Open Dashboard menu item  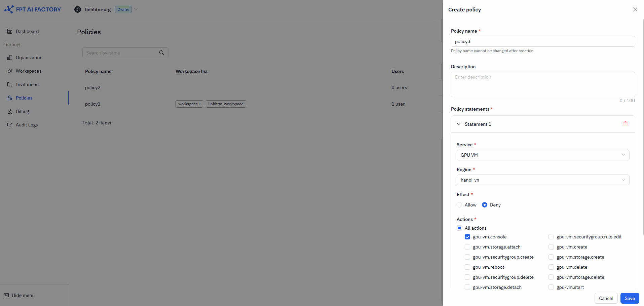click(x=27, y=31)
